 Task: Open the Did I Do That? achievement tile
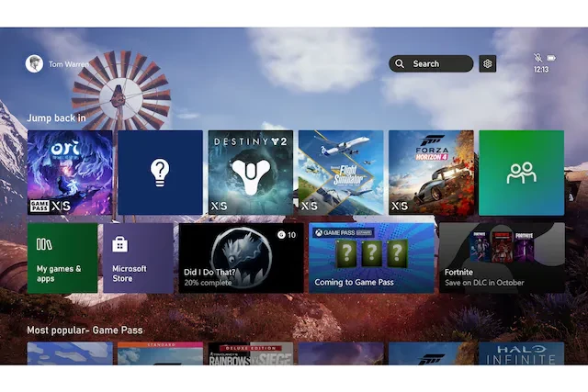tap(241, 258)
